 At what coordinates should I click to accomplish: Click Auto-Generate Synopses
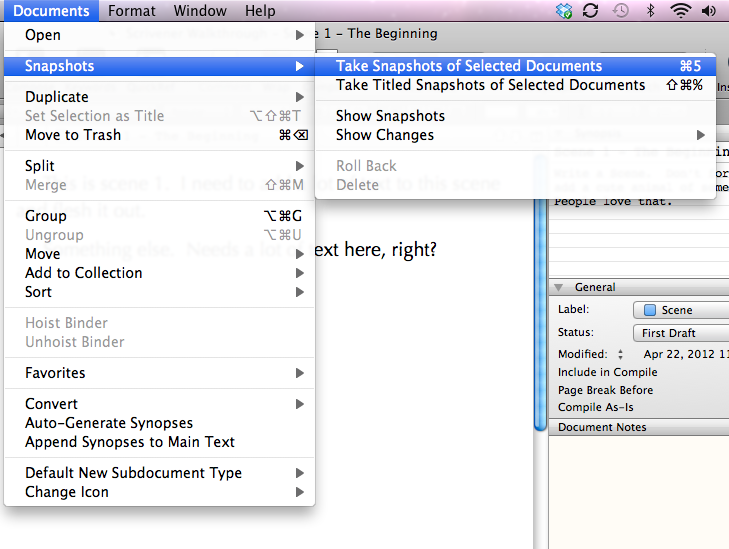pos(159,423)
